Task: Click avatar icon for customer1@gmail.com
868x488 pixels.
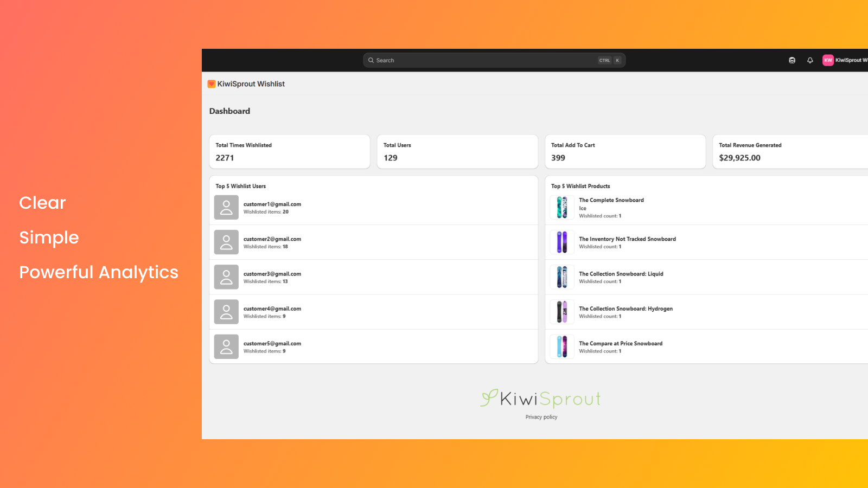Action: pos(226,208)
